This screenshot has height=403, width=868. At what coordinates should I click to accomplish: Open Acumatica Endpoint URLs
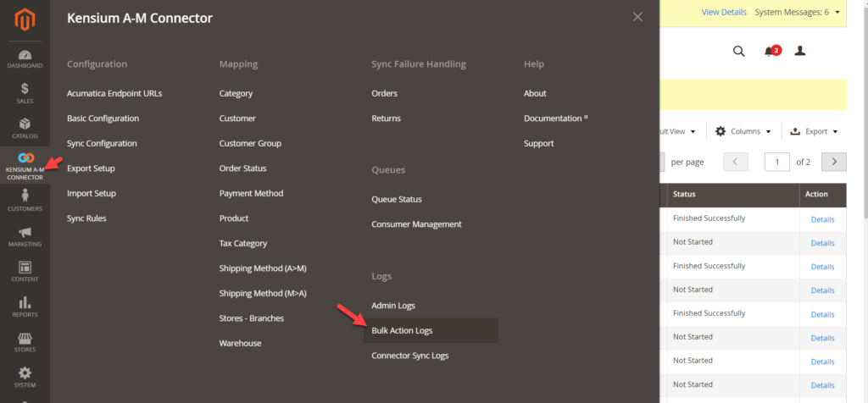click(x=114, y=93)
